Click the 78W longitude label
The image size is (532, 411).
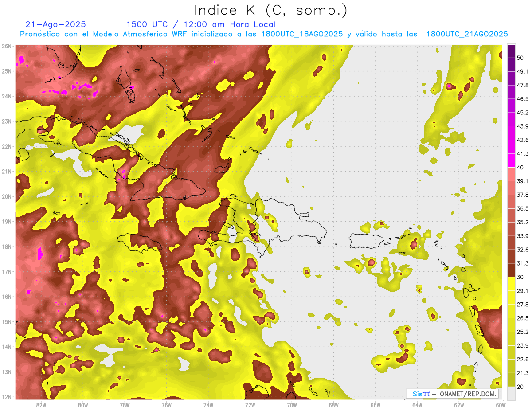coord(125,405)
